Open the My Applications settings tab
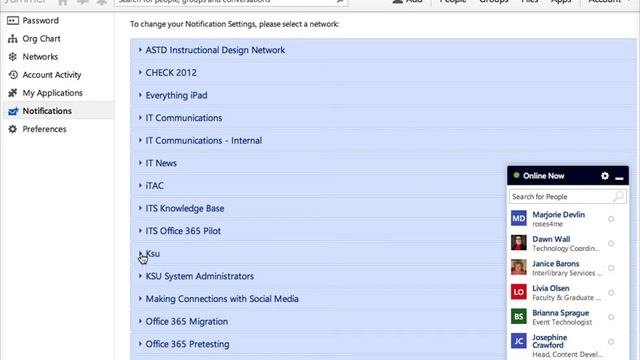The width and height of the screenshot is (640, 360). [59, 93]
